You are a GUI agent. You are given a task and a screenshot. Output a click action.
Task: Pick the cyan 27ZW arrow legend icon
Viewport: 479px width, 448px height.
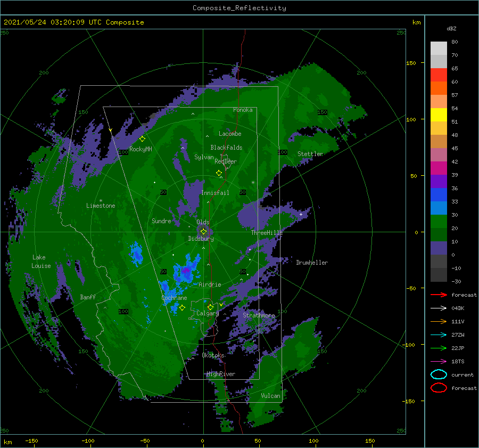[439, 335]
